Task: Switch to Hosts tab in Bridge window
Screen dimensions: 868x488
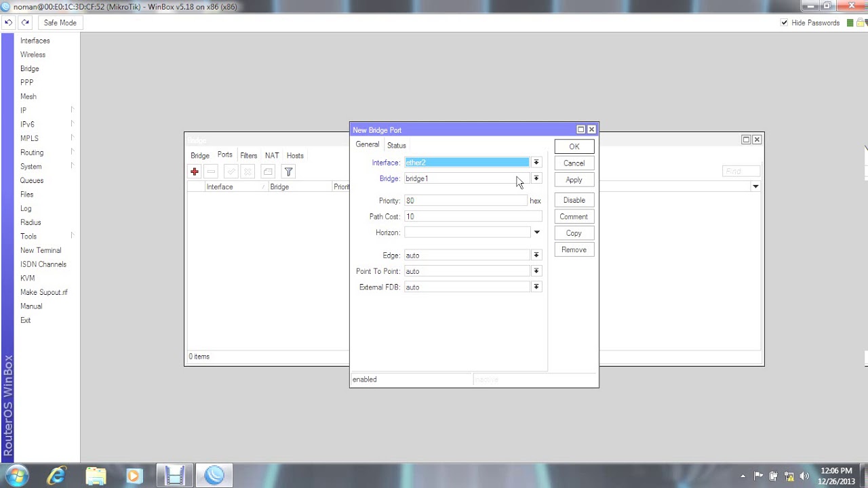Action: (295, 155)
